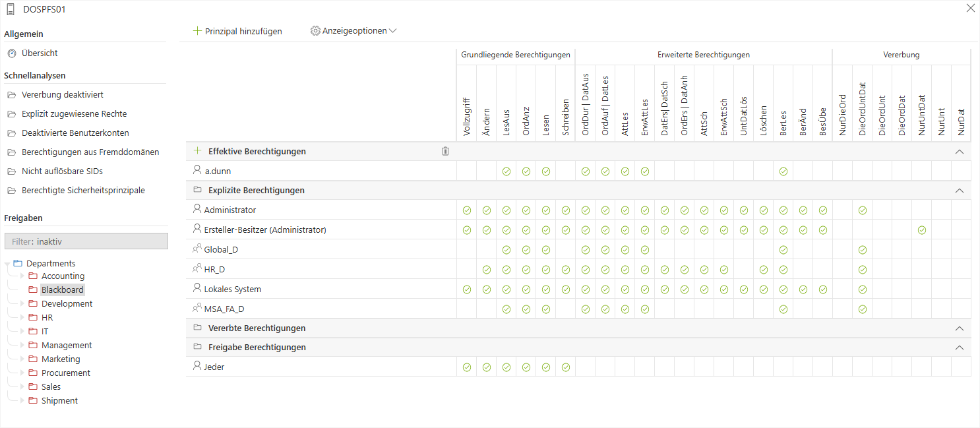Toggle Löschen permission for HR_D
Viewport: 980px width, 428px height.
coord(764,270)
